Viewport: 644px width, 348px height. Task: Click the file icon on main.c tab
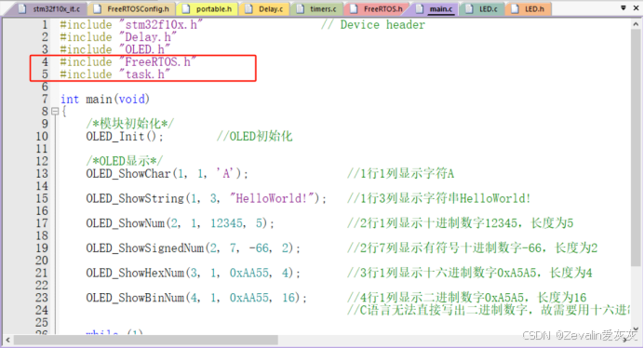tap(420, 8)
